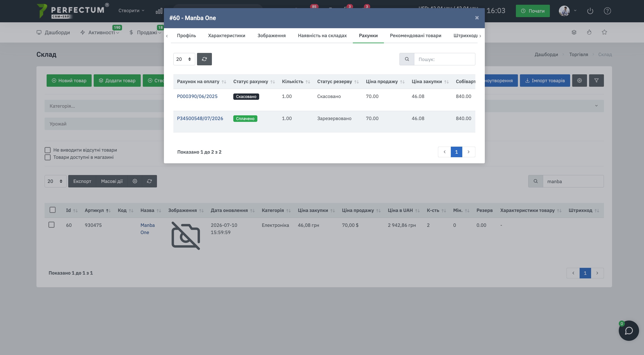The height and width of the screenshot is (355, 644).
Task: Open the chat bubble widget
Action: point(628,330)
